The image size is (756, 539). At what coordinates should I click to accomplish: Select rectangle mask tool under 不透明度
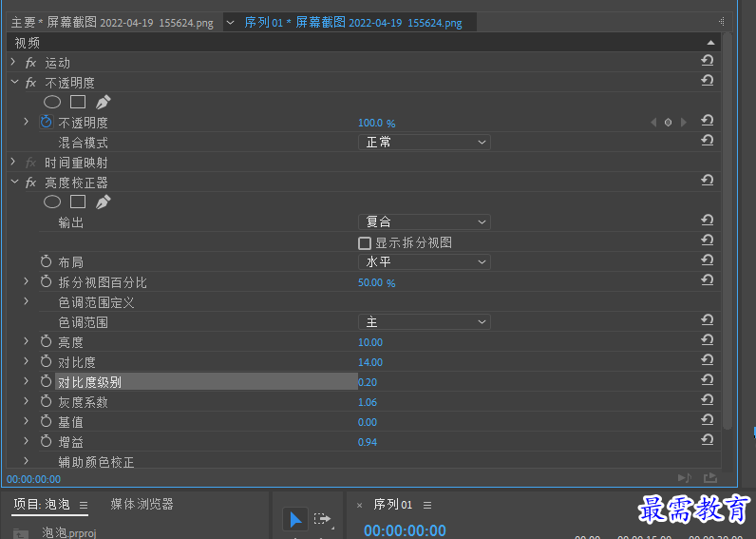point(78,102)
